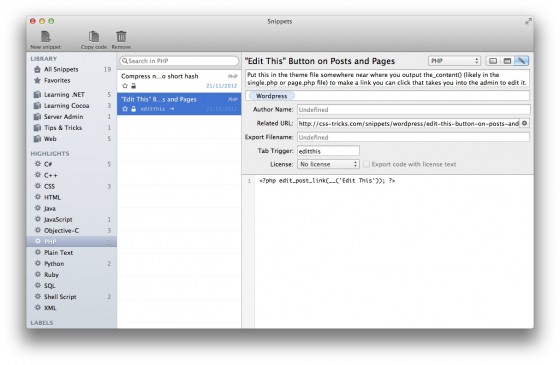This screenshot has width=560, height=365.
Task: Click the snippet title "Edit This" Button on Posts and Pages
Action: click(x=320, y=61)
